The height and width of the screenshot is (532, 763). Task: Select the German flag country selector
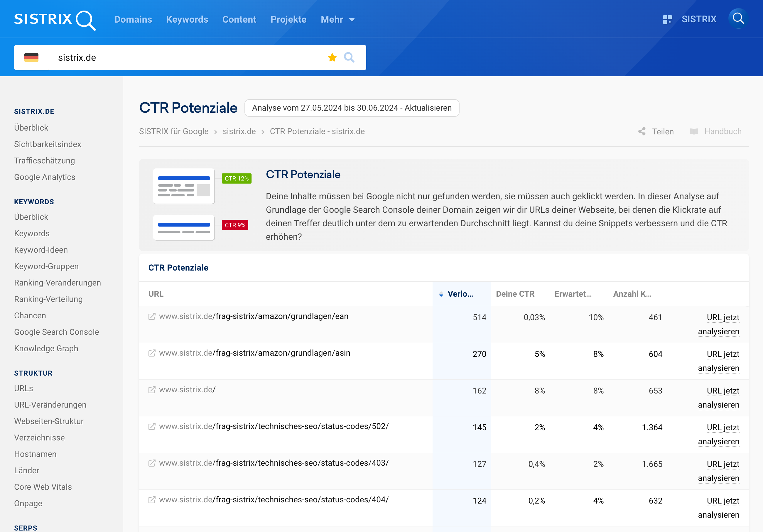coord(32,58)
